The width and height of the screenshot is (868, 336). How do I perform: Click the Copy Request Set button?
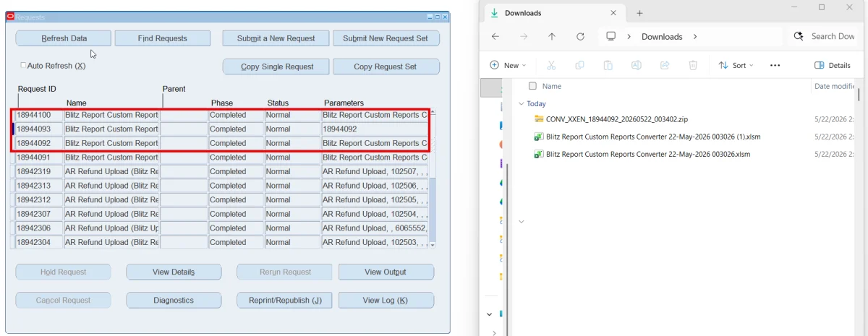click(386, 66)
